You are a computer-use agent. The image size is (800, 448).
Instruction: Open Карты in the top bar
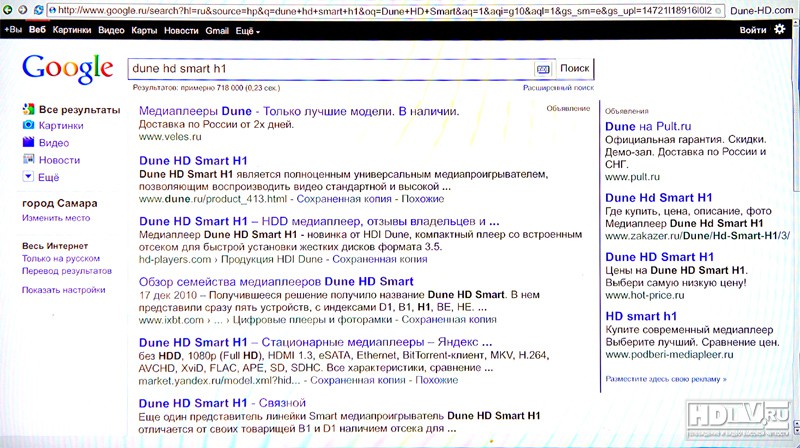(144, 31)
